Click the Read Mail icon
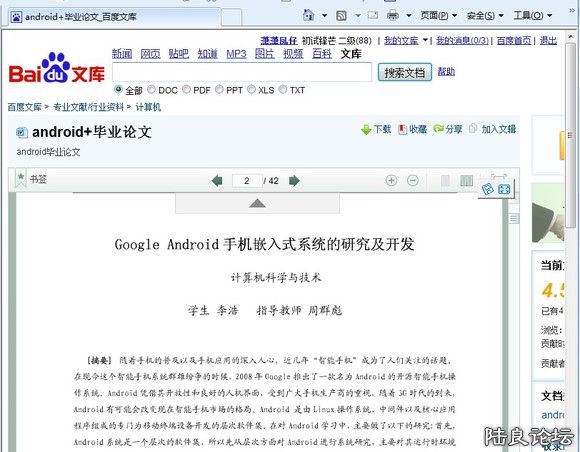 pos(373,15)
